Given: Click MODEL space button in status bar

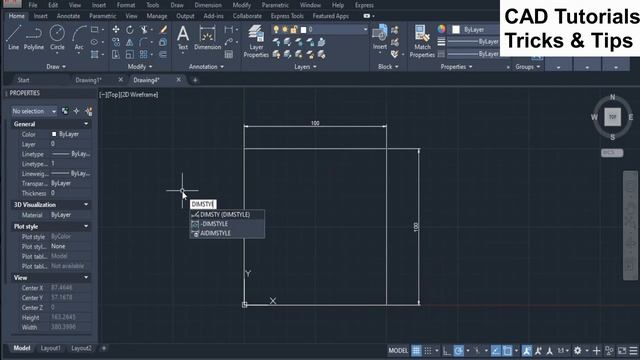Looking at the screenshot, I should click(398, 351).
